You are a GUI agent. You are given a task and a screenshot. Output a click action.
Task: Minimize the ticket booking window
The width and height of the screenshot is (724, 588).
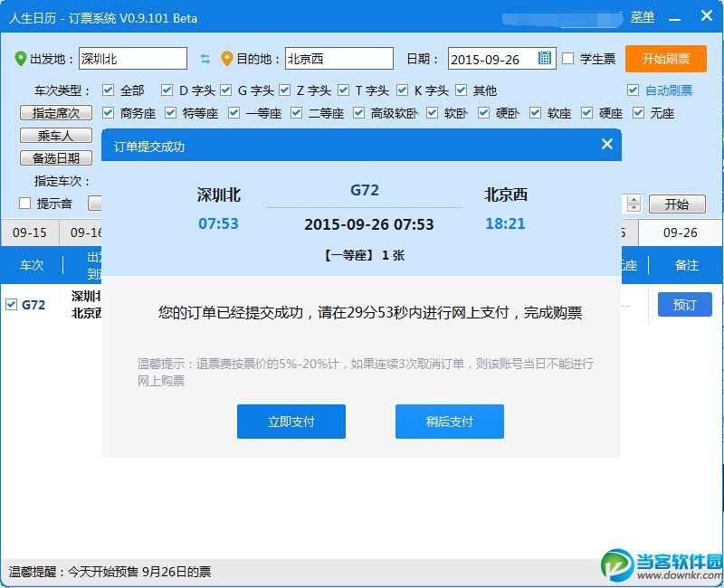(674, 18)
